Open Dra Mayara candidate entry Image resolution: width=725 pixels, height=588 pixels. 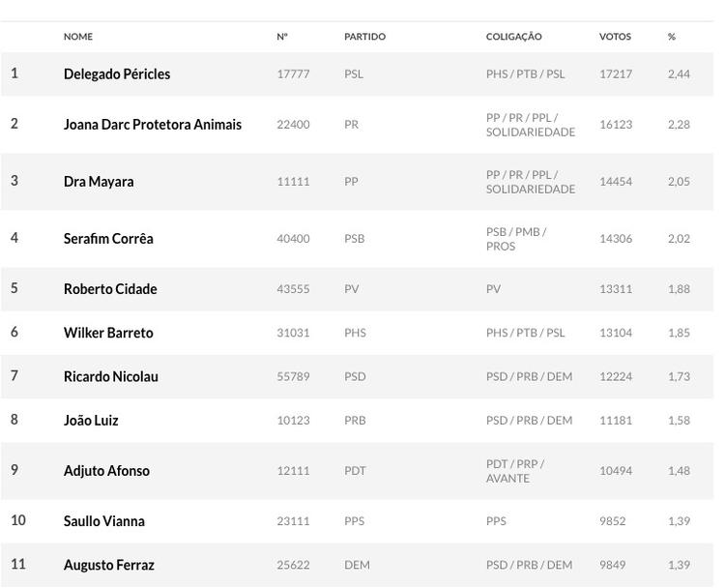[99, 182]
